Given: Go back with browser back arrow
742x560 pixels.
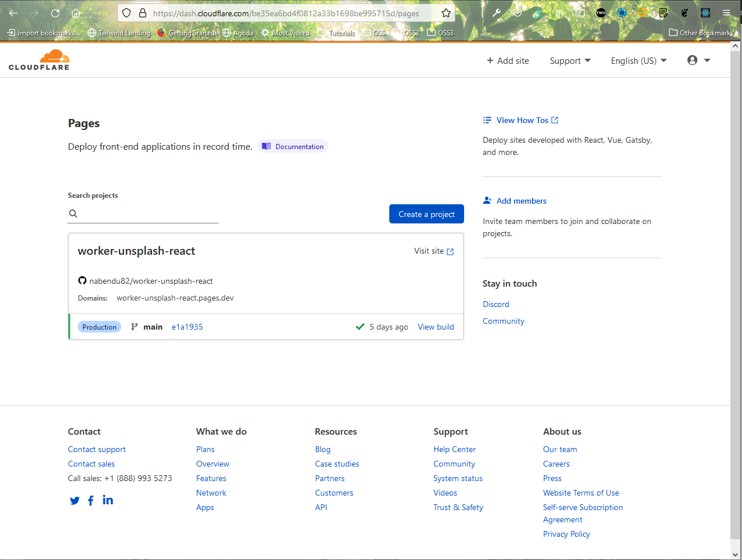Looking at the screenshot, I should [x=13, y=13].
